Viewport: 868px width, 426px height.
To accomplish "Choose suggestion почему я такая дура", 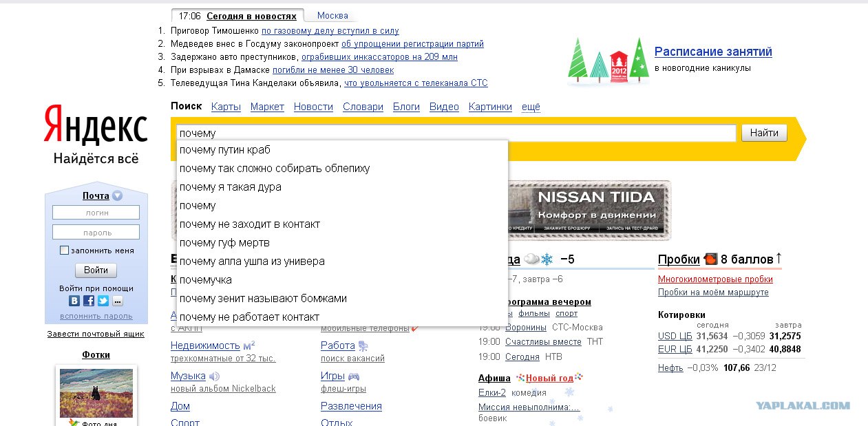I will pos(342,187).
